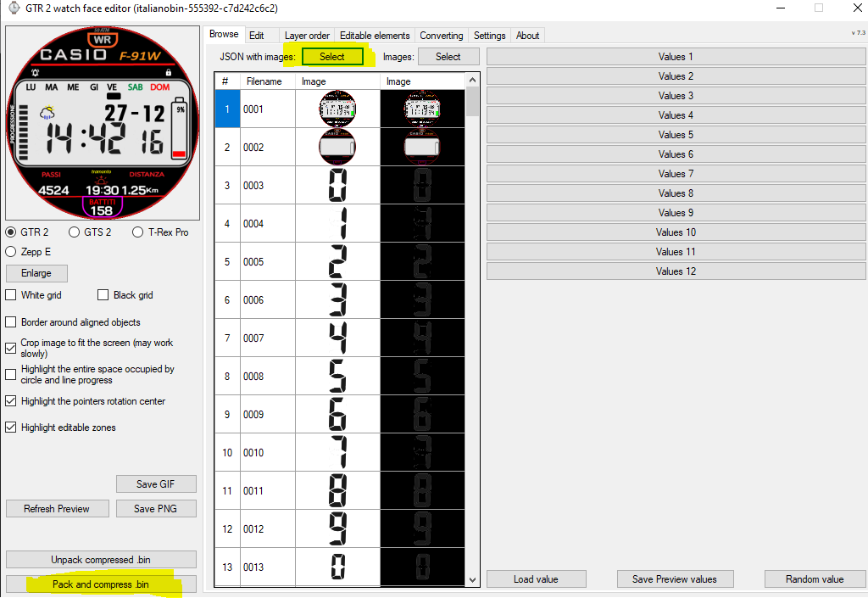Select the GTR 2 radio button
The image size is (868, 598).
pyautogui.click(x=10, y=232)
